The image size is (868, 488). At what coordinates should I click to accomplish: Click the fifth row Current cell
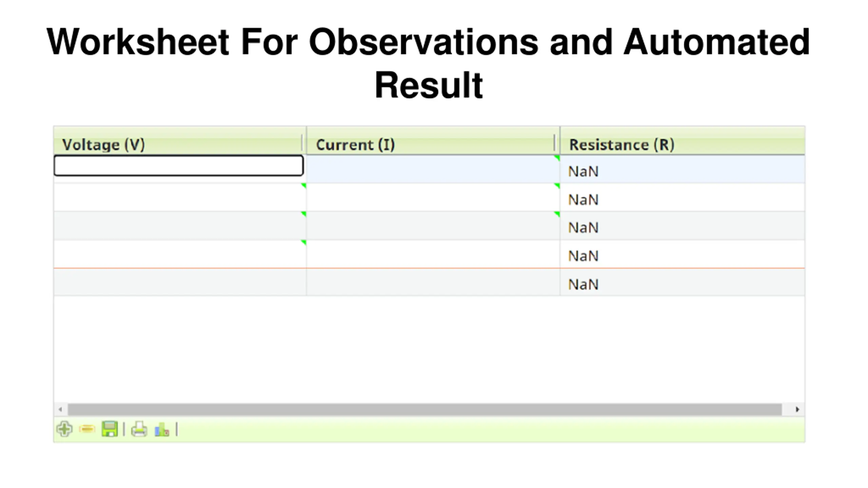433,282
